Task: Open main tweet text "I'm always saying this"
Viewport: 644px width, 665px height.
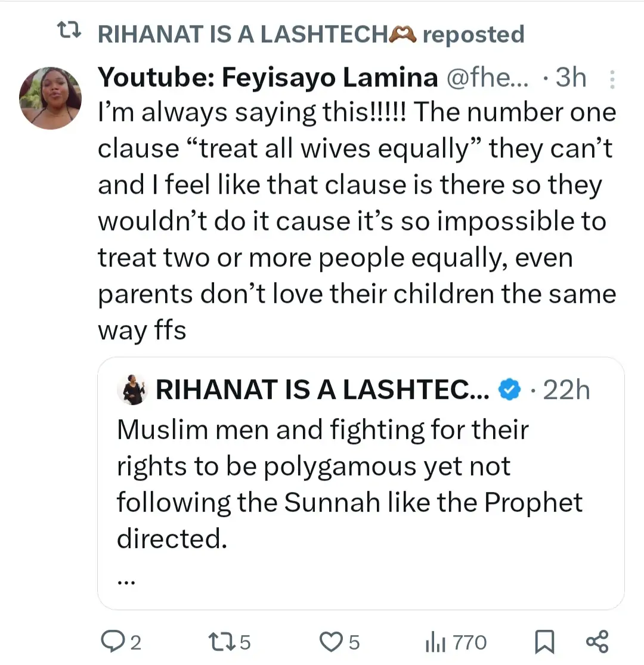Action: click(x=355, y=221)
